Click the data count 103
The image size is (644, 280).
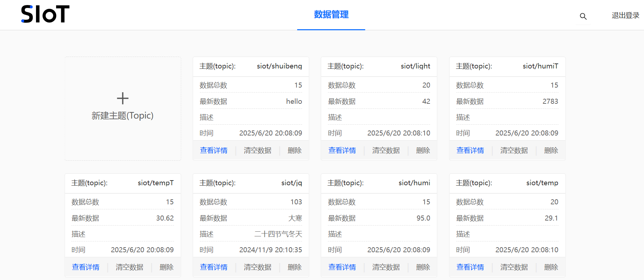point(296,202)
